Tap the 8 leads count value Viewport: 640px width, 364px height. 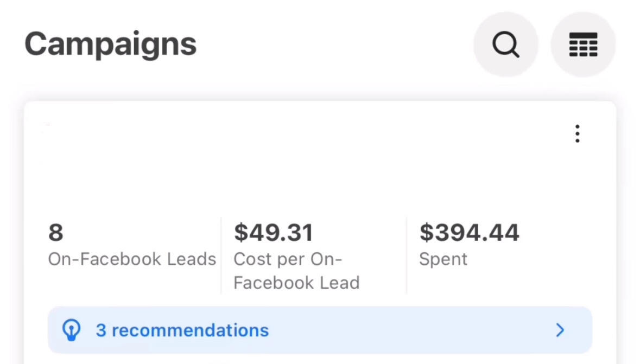pyautogui.click(x=56, y=233)
